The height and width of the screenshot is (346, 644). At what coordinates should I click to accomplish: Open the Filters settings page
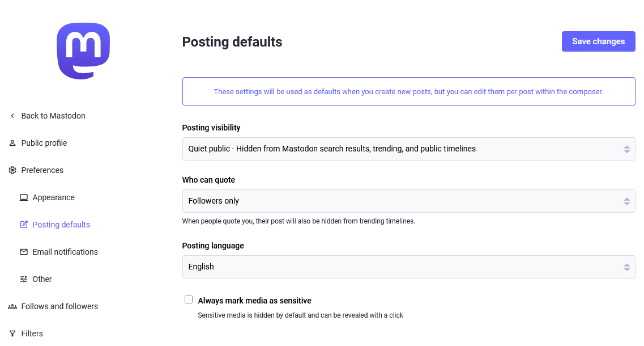click(x=32, y=334)
